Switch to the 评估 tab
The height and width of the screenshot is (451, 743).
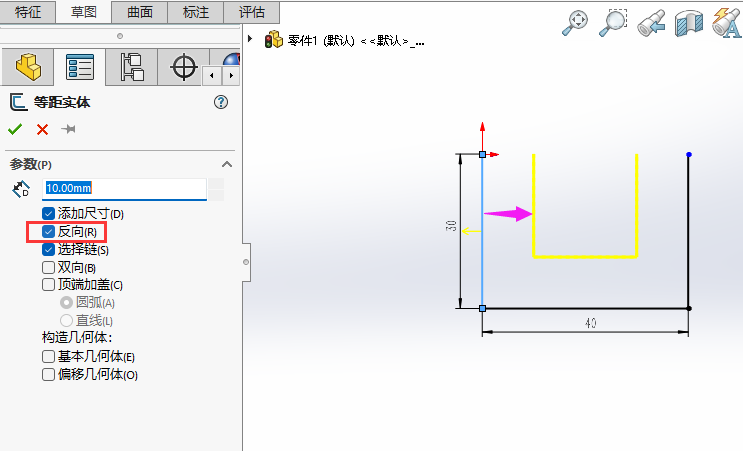(252, 12)
